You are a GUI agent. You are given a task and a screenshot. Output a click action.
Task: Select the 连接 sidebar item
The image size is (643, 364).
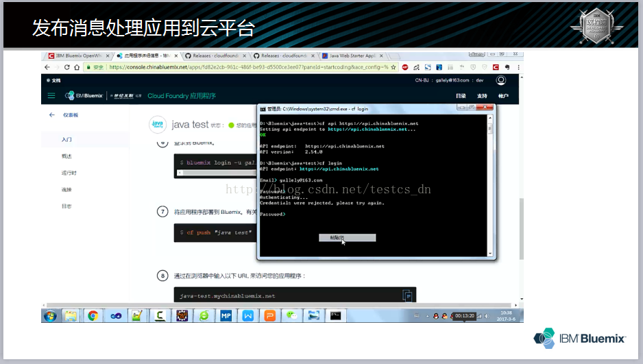click(x=67, y=190)
